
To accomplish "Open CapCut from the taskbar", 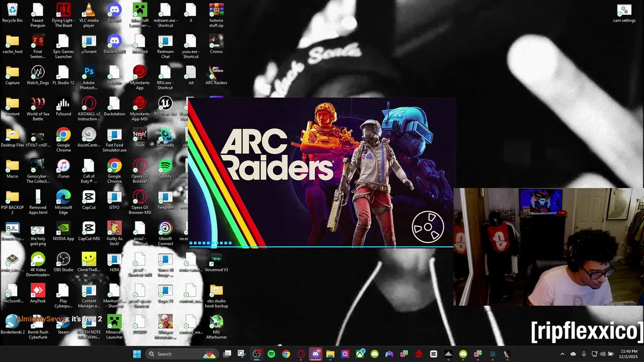I will point(434,354).
